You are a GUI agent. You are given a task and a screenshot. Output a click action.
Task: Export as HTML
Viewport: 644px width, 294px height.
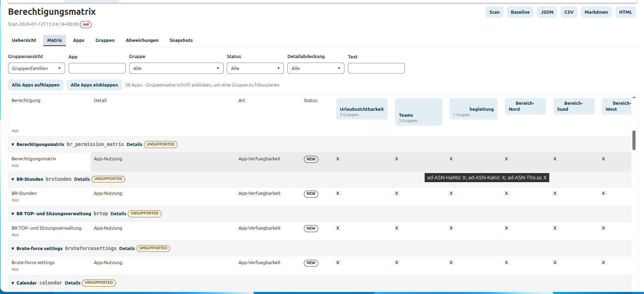(626, 12)
